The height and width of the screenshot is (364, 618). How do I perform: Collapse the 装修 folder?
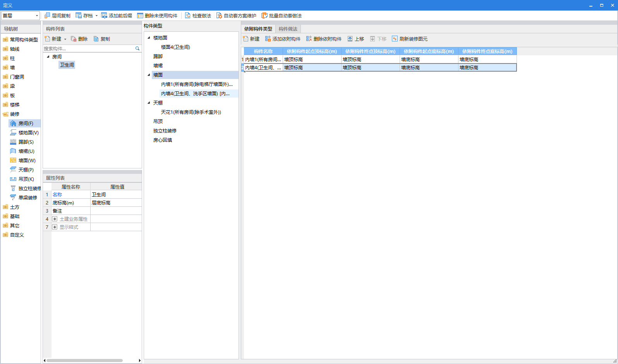[x=5, y=114]
